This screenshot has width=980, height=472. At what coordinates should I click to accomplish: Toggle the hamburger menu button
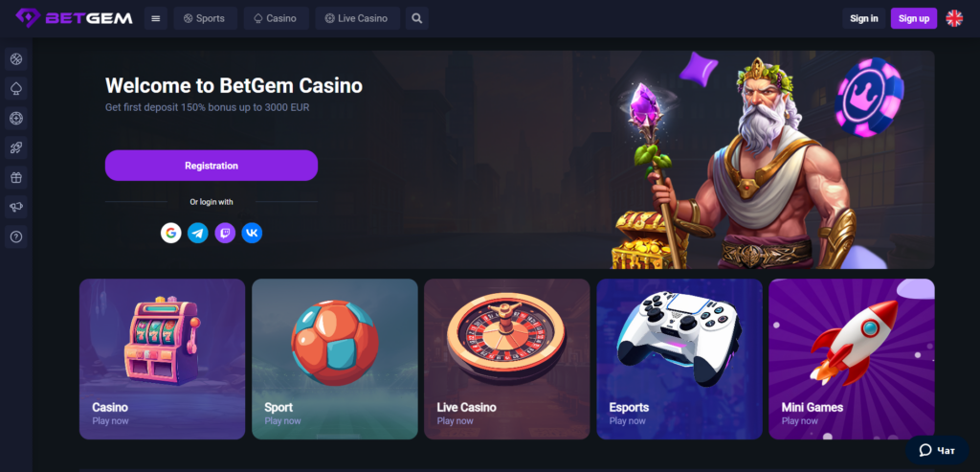coord(156,18)
